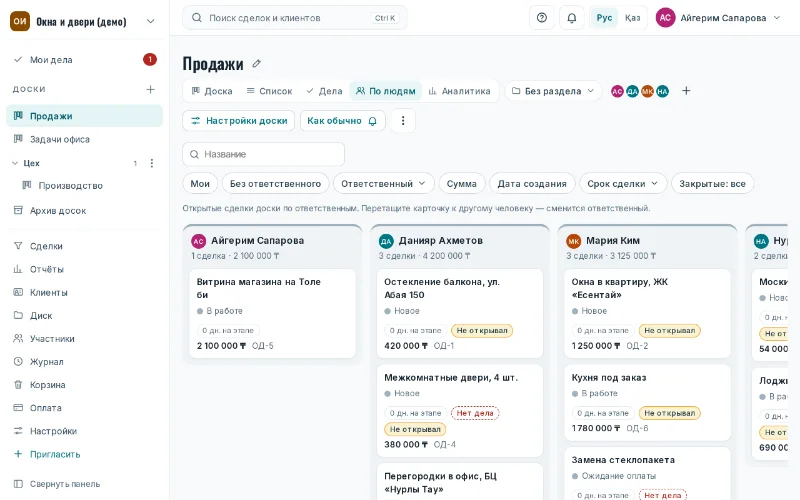Open the Срок сделки filter dropdown
The width and height of the screenshot is (800, 500).
[x=623, y=184]
